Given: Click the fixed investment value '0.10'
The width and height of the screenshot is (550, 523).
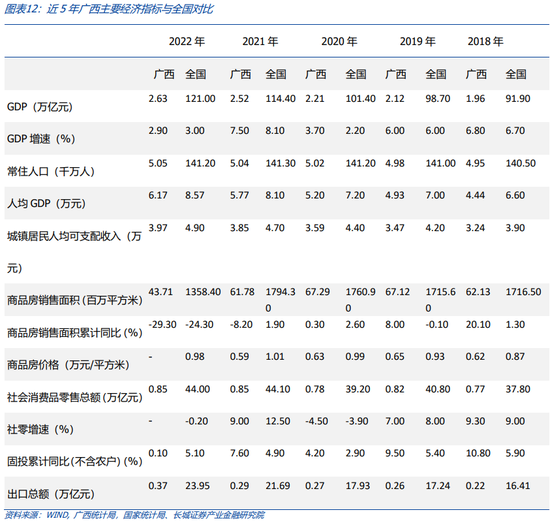Looking at the screenshot, I should (x=158, y=453).
